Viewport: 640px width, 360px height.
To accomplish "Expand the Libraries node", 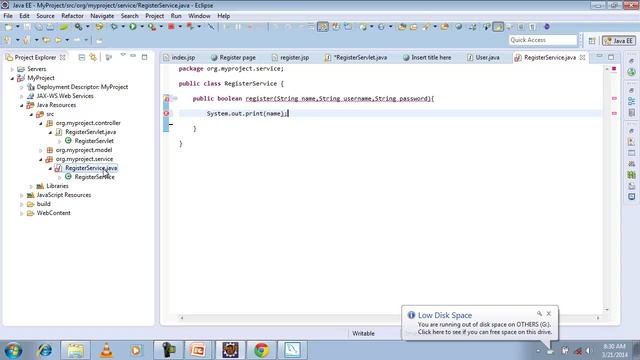I will (31, 186).
